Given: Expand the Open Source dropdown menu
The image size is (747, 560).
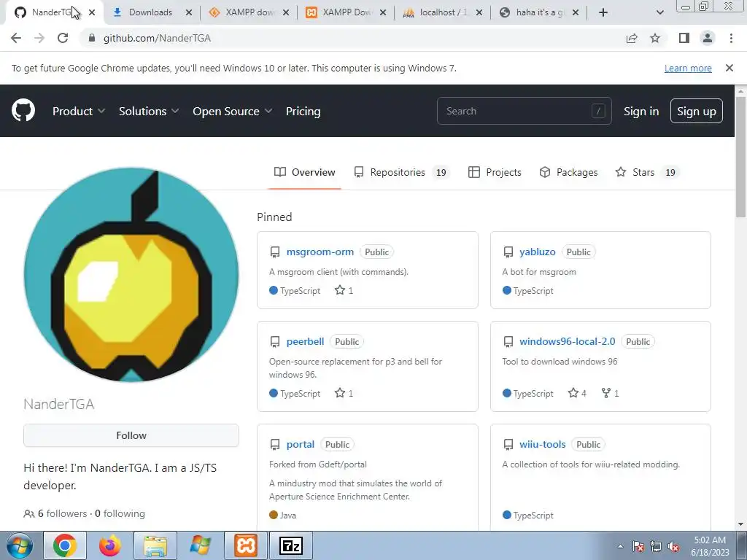Looking at the screenshot, I should pos(233,111).
